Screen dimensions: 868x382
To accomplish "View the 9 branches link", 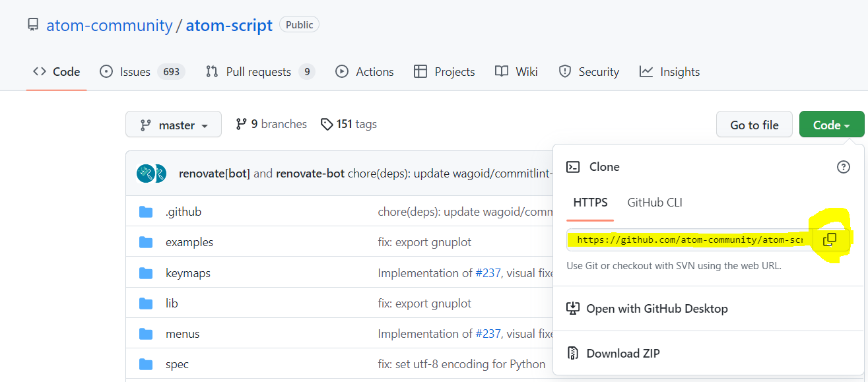I will click(x=271, y=124).
